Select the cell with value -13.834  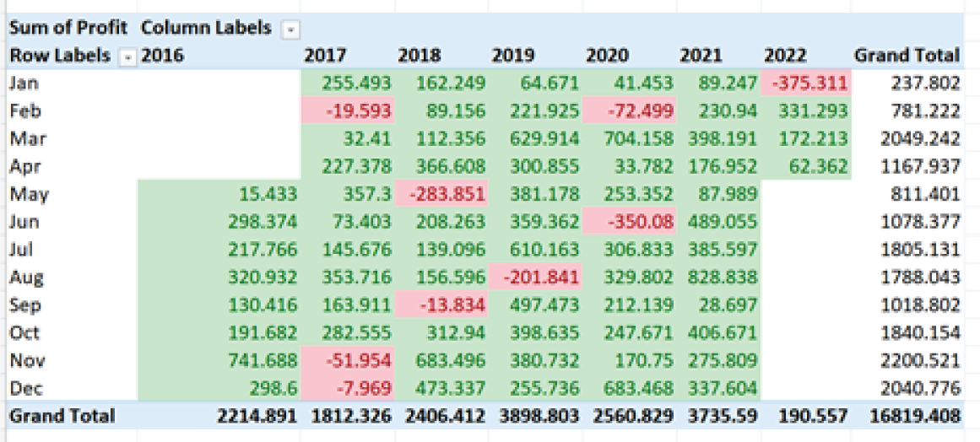[x=442, y=305]
